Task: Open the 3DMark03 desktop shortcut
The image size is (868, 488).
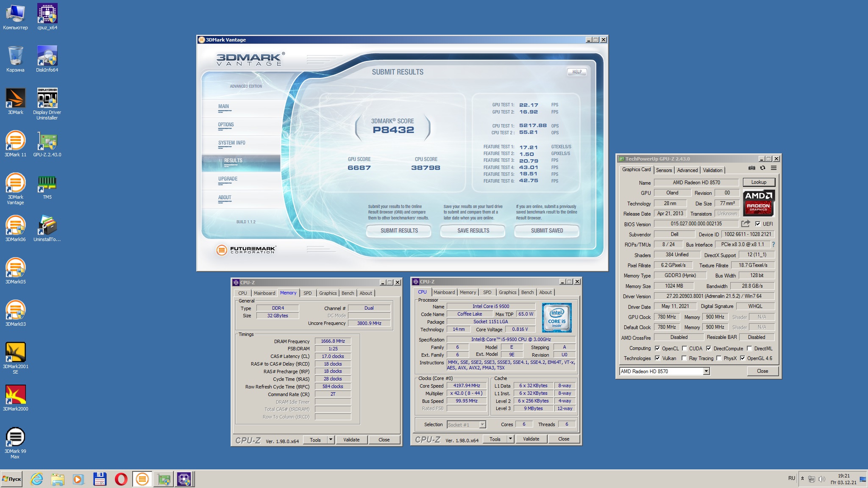Action: (x=15, y=313)
